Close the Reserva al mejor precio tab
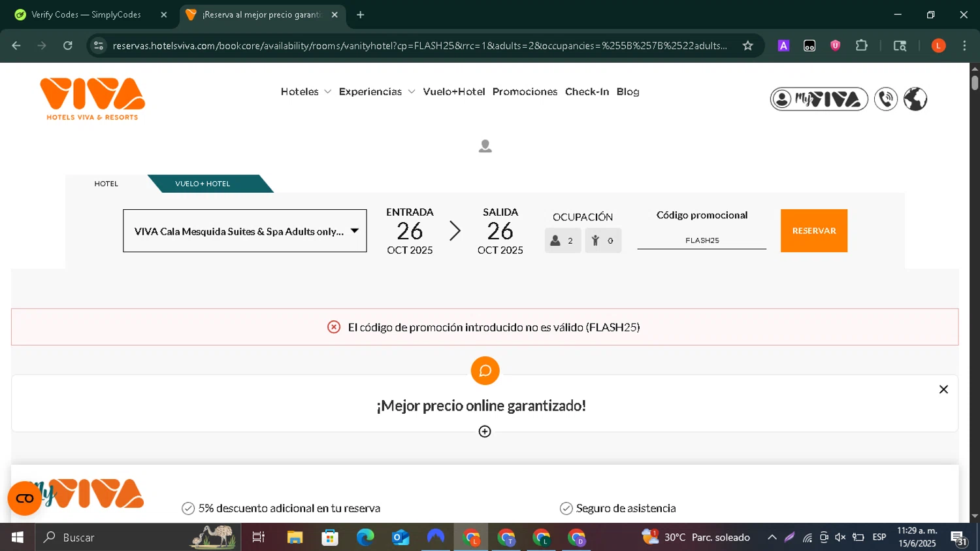 tap(335, 14)
